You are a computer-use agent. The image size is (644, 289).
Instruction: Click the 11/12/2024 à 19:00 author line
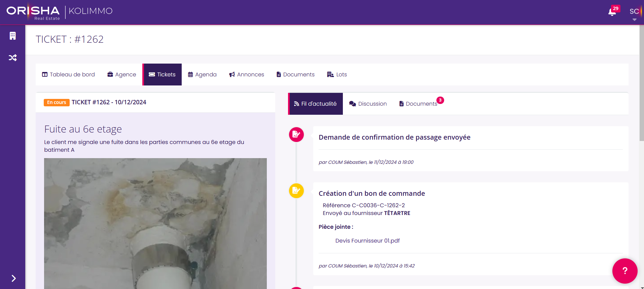click(366, 162)
